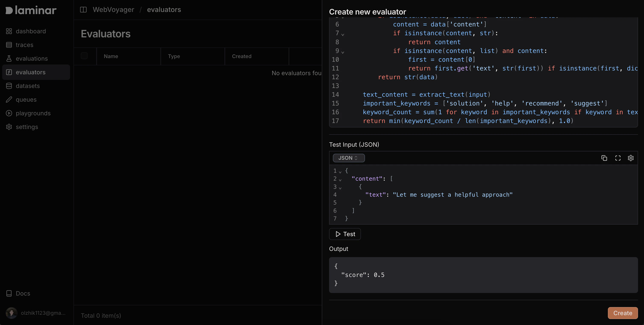Viewport: 644px width, 325px height.
Task: Open the settings page in sidebar
Action: click(x=27, y=127)
